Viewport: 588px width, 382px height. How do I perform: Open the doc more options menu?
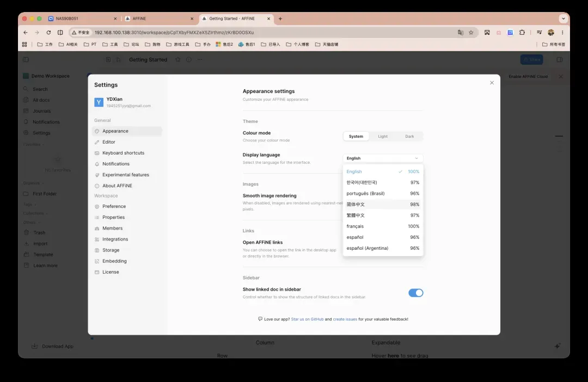click(200, 60)
